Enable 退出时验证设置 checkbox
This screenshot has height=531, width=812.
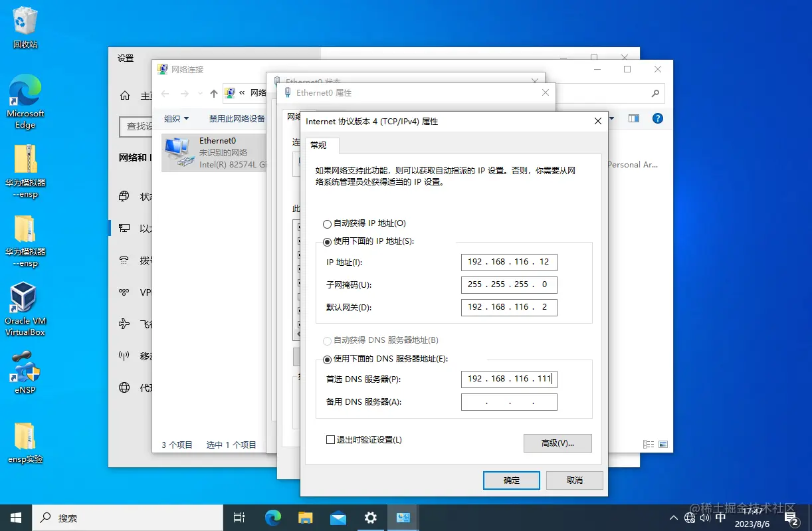(330, 440)
